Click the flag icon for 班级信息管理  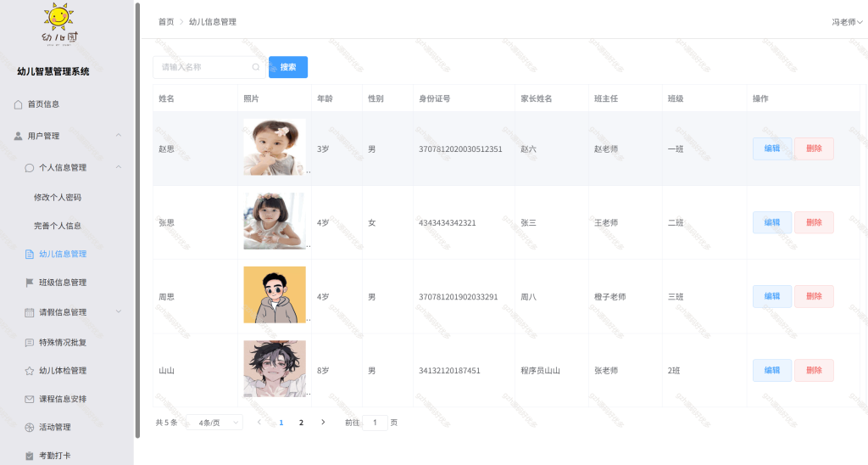click(x=30, y=283)
